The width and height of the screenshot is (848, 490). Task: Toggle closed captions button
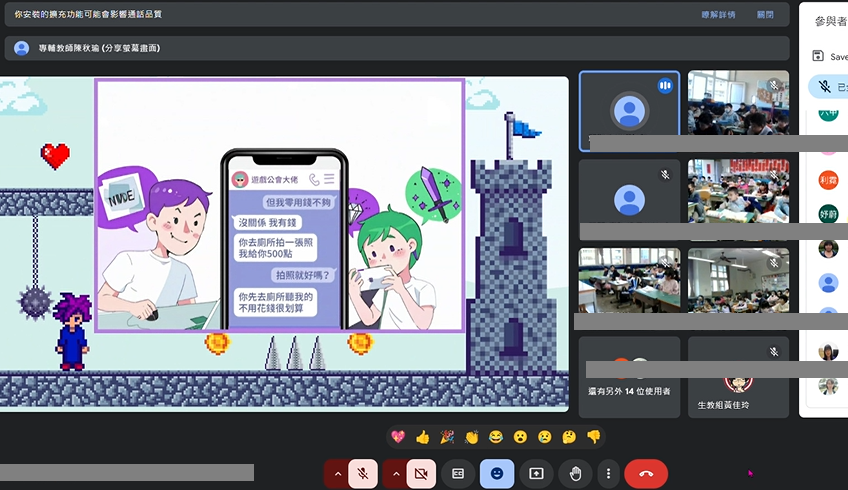tap(458, 473)
